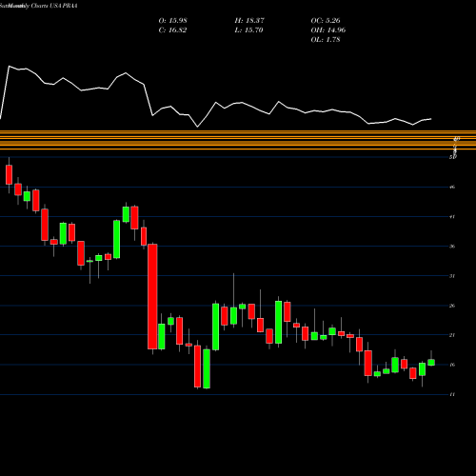The height and width of the screenshot is (476, 476).
Task: Click the tallest red candlestick in the chart
Action: tap(152, 297)
